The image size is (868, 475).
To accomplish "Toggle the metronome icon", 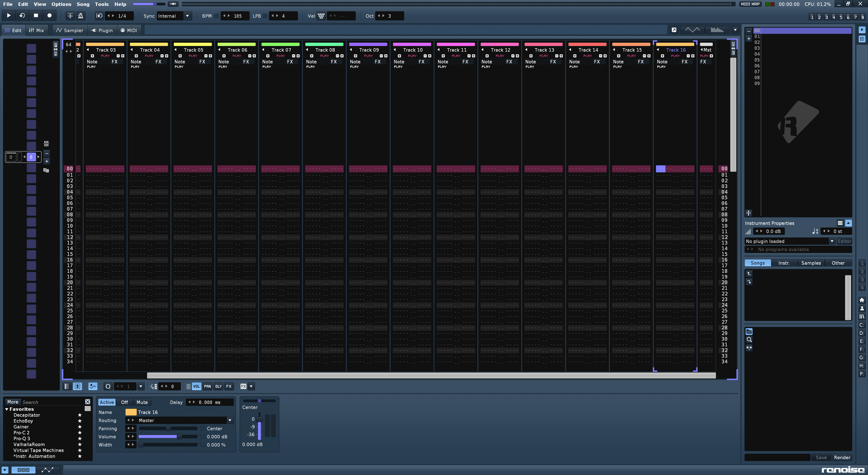I will pyautogui.click(x=80, y=16).
